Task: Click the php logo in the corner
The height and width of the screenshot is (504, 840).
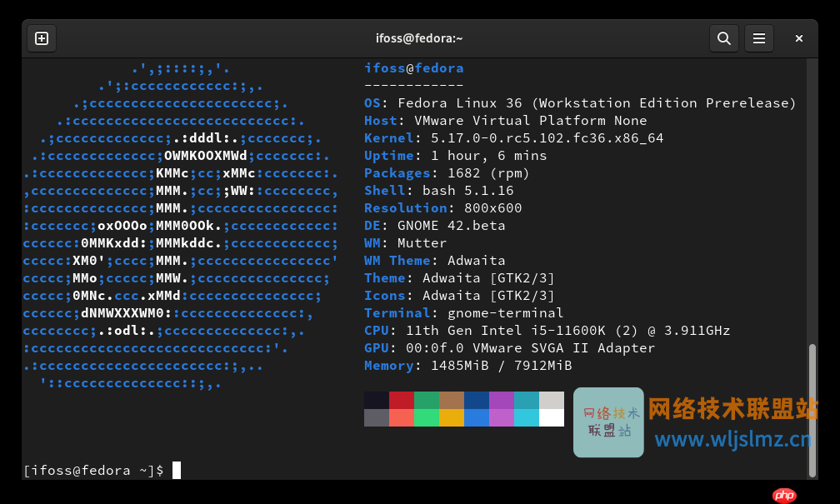Action: tap(784, 494)
